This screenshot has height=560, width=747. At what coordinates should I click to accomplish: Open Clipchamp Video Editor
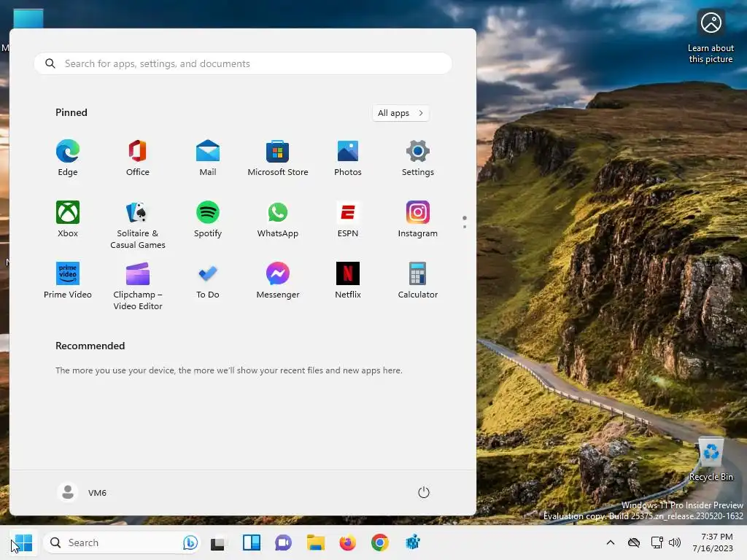(x=138, y=286)
